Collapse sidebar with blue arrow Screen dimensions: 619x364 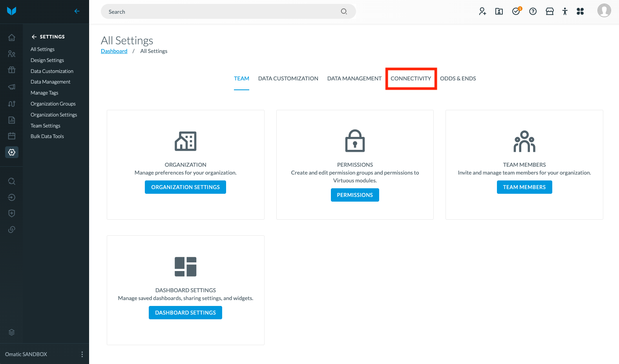77,11
